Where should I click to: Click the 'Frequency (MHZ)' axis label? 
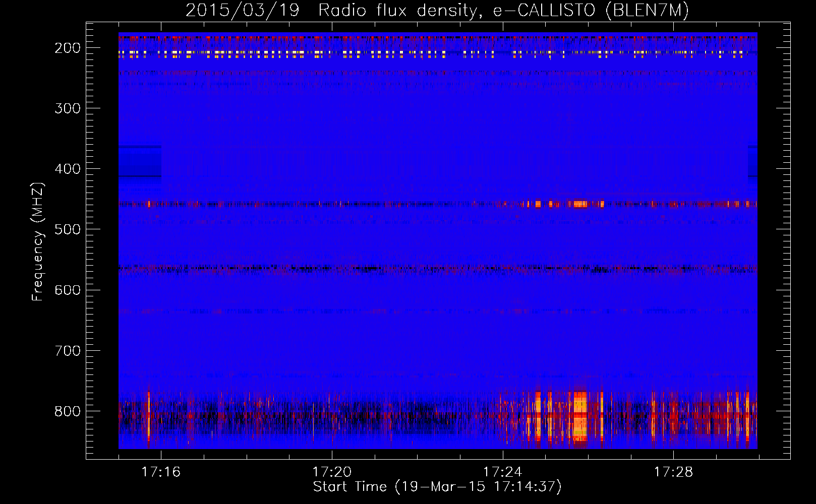(x=38, y=241)
